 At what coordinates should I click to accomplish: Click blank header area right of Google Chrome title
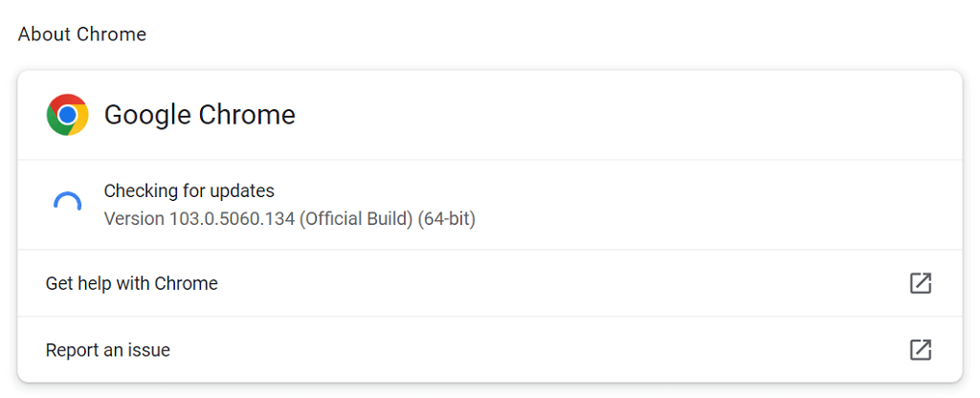622,115
